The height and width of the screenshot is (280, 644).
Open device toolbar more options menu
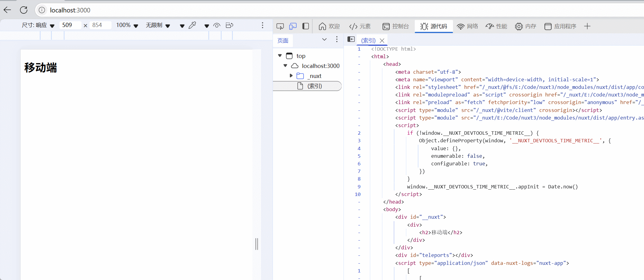click(x=263, y=25)
